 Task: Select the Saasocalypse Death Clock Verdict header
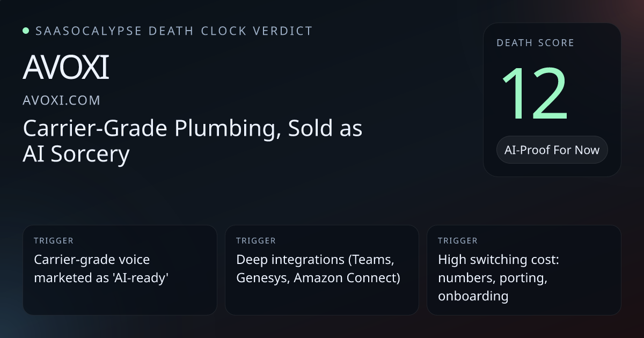pyautogui.click(x=174, y=31)
